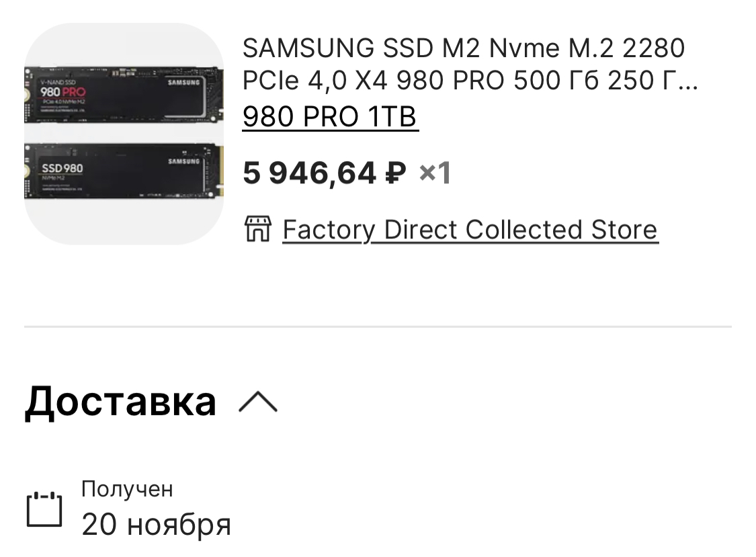
Task: Click the SSD 980 label on the lower drive
Action: (x=62, y=167)
